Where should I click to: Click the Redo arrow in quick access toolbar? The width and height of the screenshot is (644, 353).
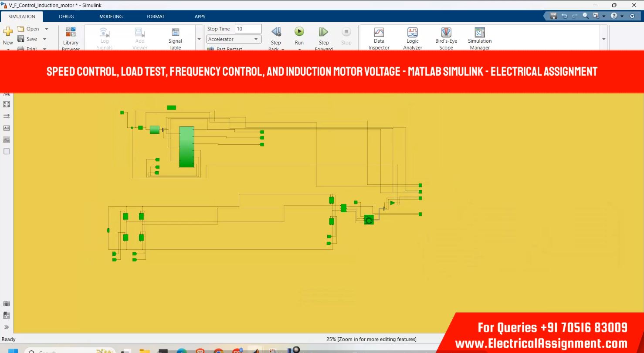tap(575, 16)
